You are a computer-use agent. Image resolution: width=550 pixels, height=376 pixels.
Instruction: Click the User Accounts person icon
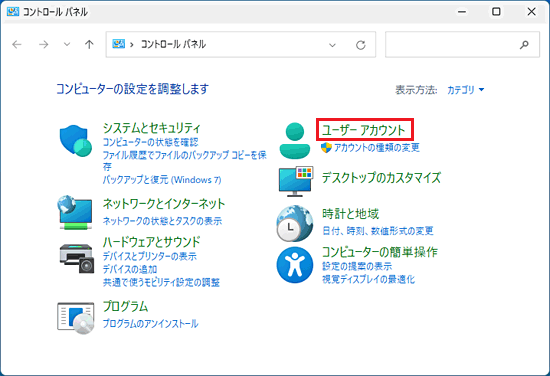point(295,141)
